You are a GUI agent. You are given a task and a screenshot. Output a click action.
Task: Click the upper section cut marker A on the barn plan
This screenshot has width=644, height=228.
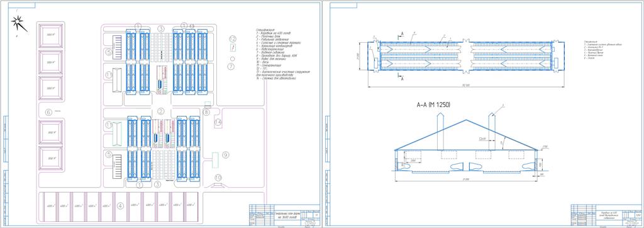402,31
